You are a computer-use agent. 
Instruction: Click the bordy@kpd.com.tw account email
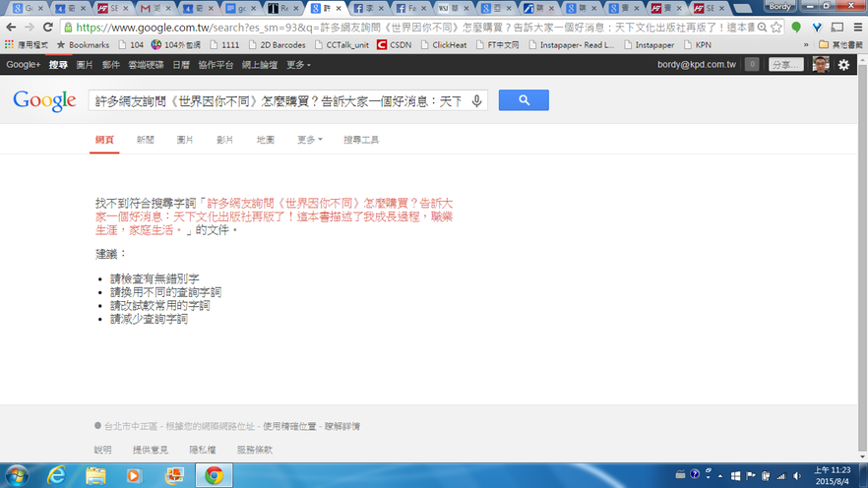[697, 65]
